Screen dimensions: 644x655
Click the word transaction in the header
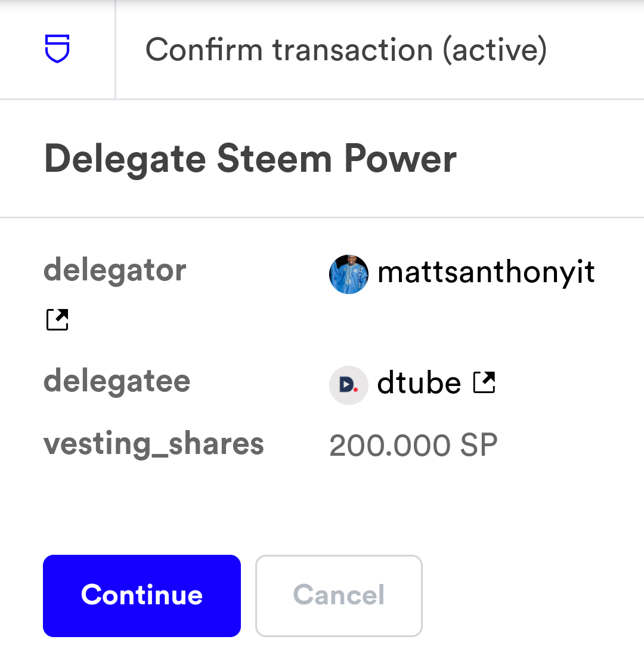(x=352, y=50)
